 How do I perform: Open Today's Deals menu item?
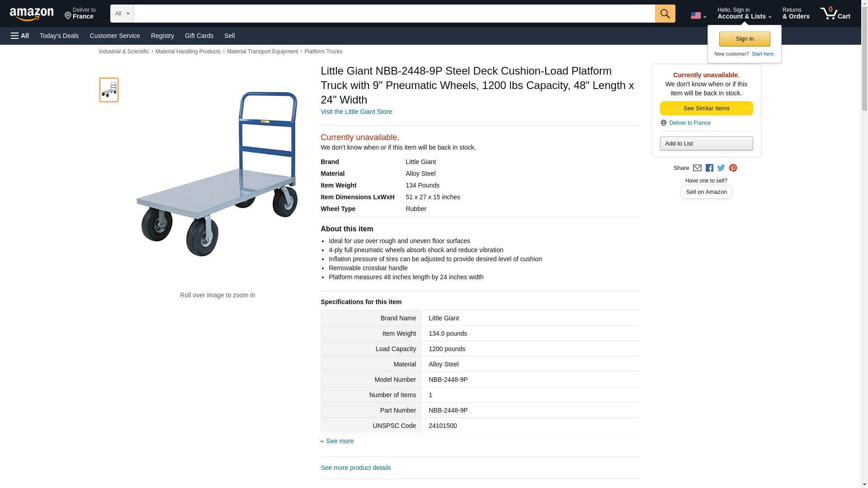59,36
